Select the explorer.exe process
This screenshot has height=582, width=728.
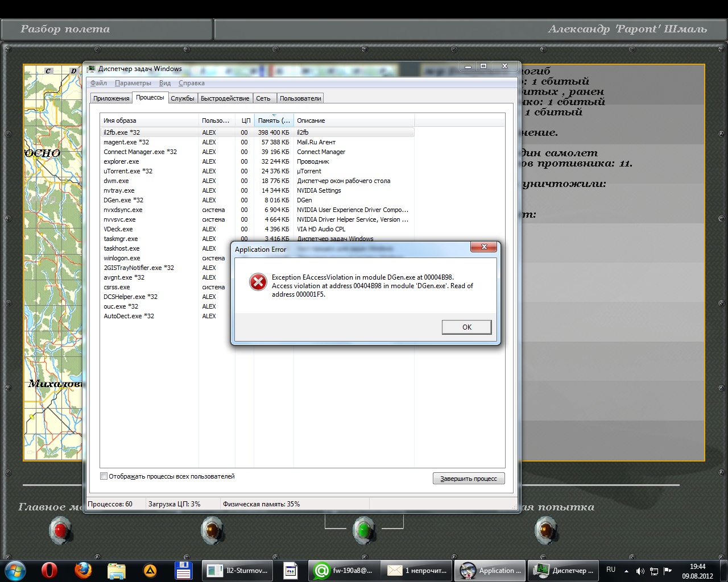click(257, 161)
